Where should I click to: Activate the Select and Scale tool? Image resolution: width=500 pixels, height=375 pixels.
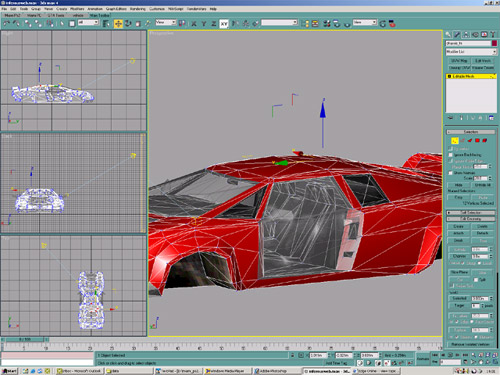(x=138, y=23)
